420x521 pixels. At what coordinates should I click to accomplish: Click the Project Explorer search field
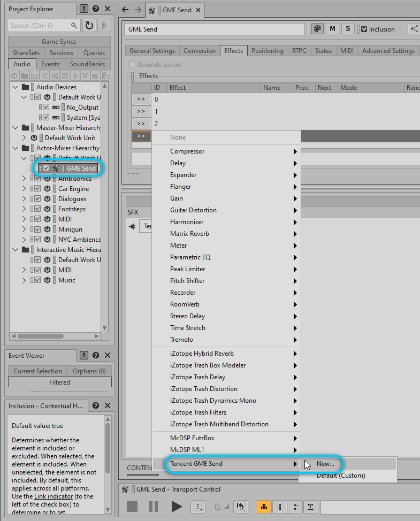40,25
